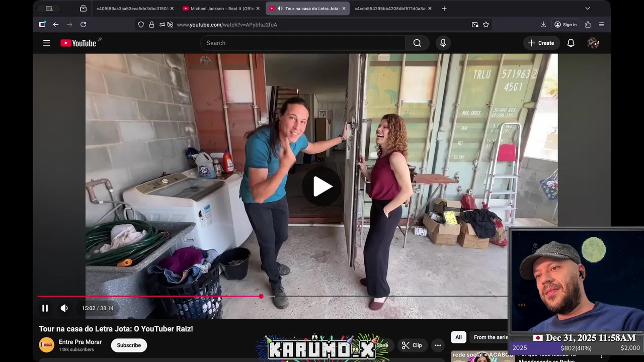
Task: Mute tab audio via speaker icon on tab
Action: (280, 9)
